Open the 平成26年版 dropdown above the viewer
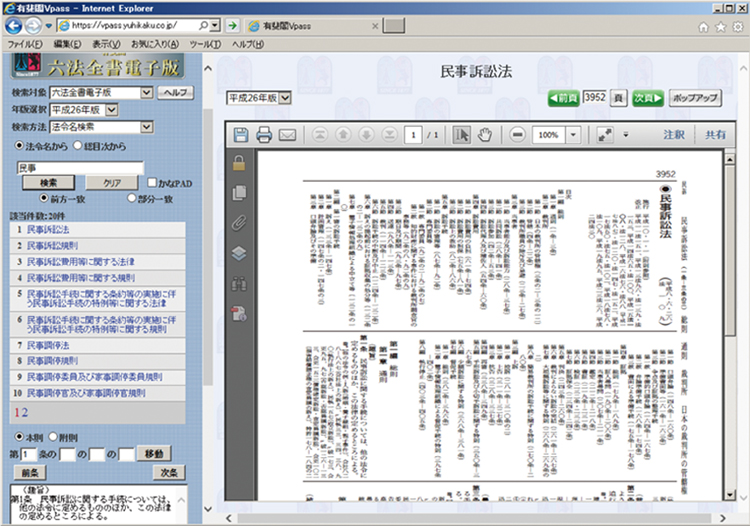This screenshot has height=526, width=750. [285, 98]
